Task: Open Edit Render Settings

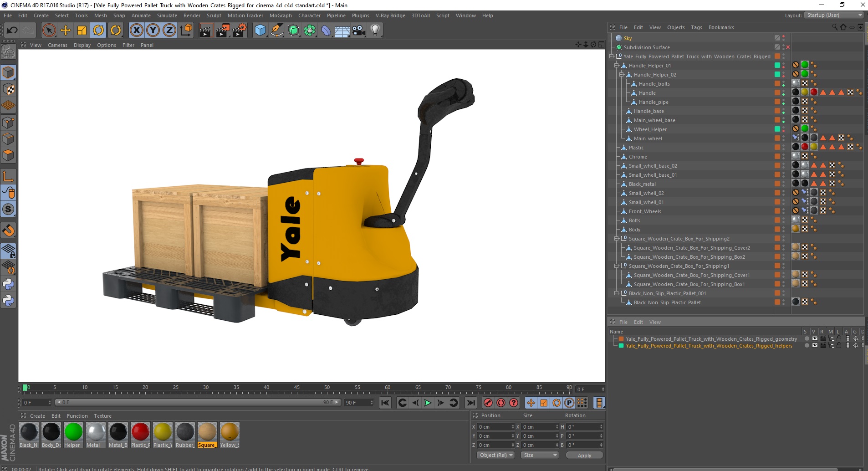Action: tap(240, 30)
